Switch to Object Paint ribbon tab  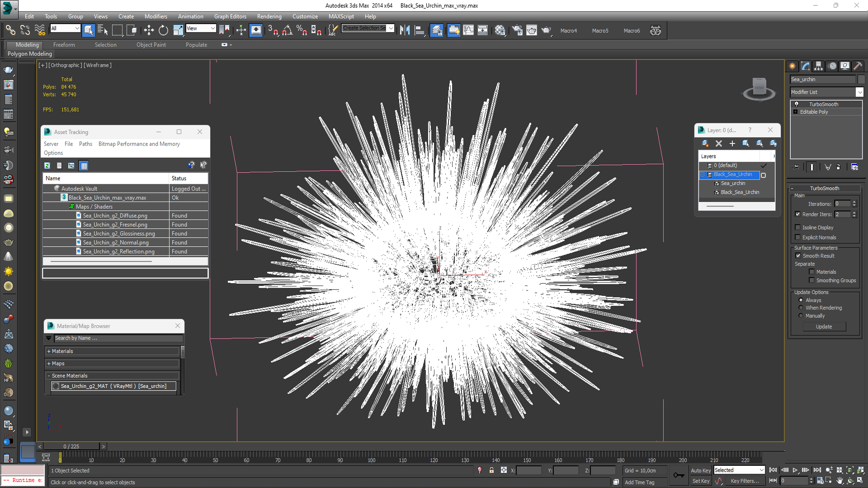coord(151,45)
